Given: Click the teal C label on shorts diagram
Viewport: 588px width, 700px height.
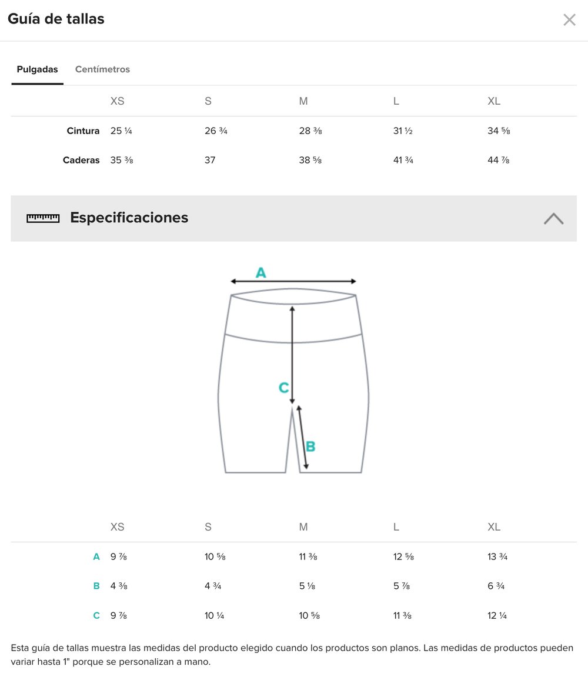Looking at the screenshot, I should 283,388.
